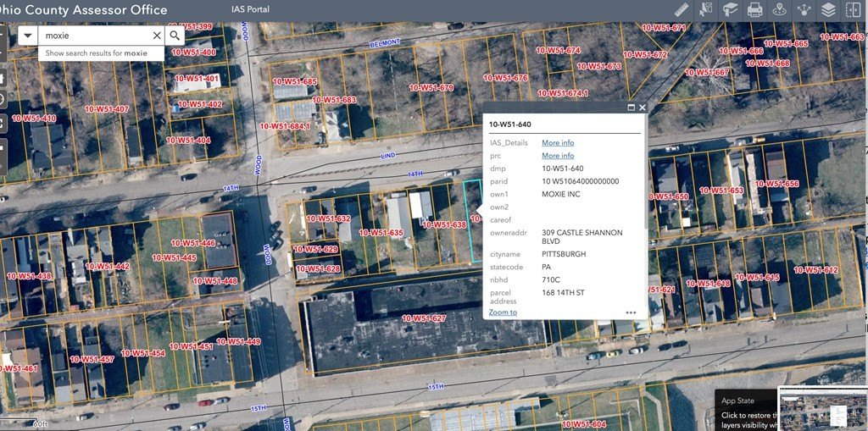Screen dimensions: 868x431
Task: Open IAS_Details 'More info' link
Action: [558, 143]
